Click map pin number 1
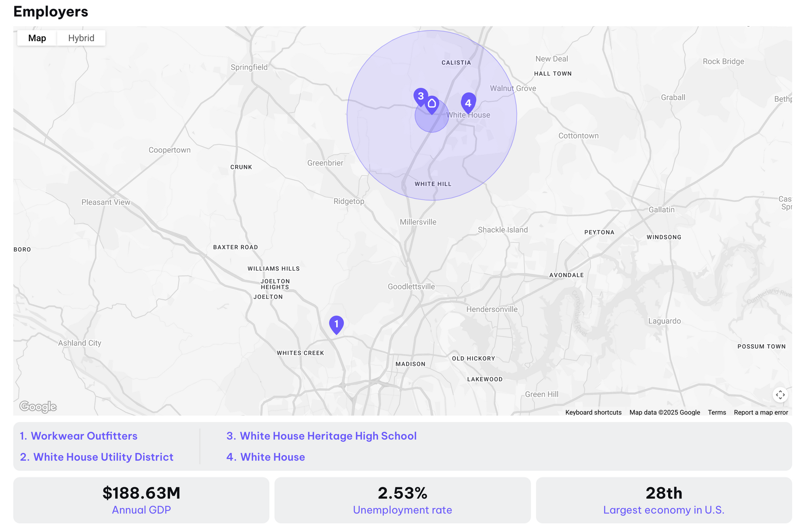The image size is (808, 532). (336, 324)
